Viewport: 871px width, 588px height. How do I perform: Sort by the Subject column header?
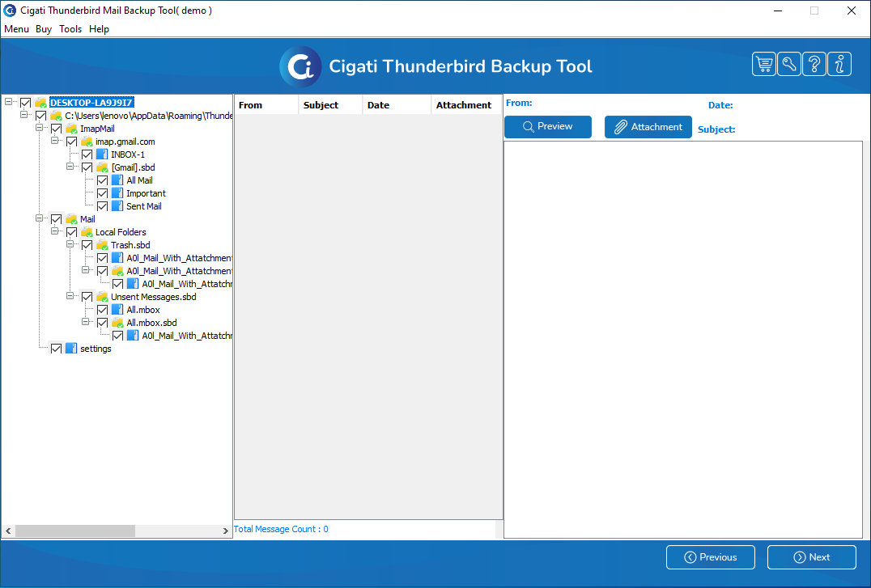[x=330, y=105]
